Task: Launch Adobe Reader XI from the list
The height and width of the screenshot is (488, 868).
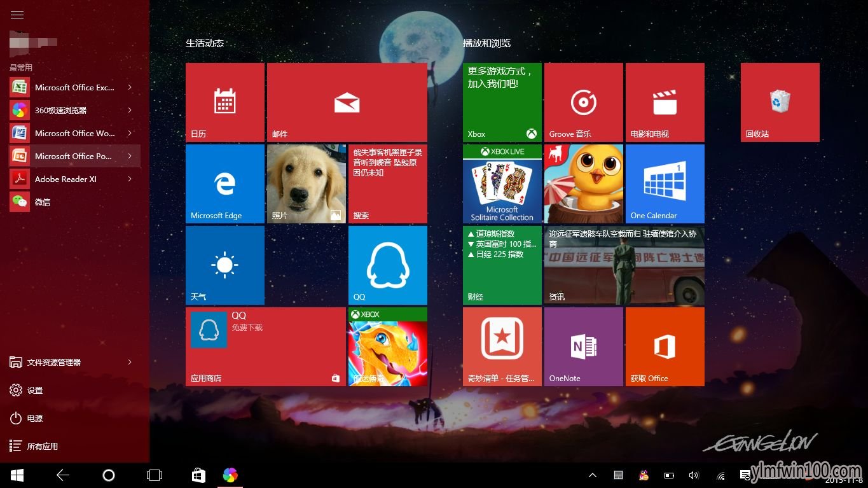Action: click(74, 179)
